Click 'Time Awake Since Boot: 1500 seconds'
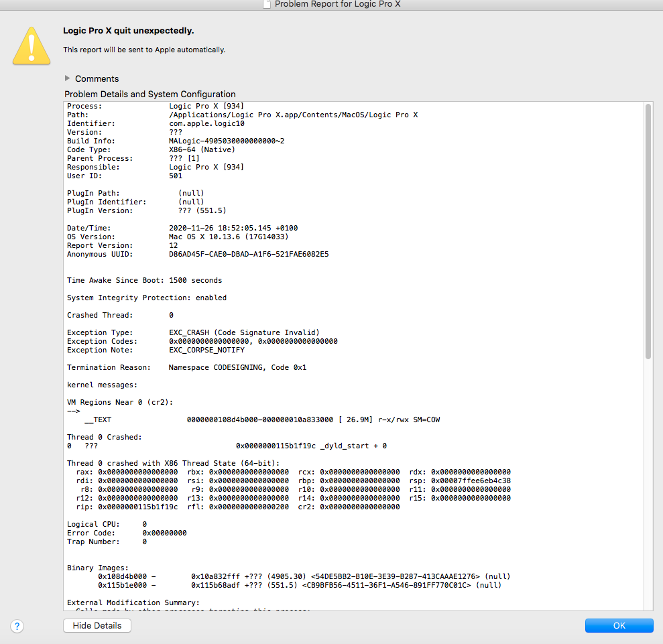The height and width of the screenshot is (644, 663). tap(144, 280)
